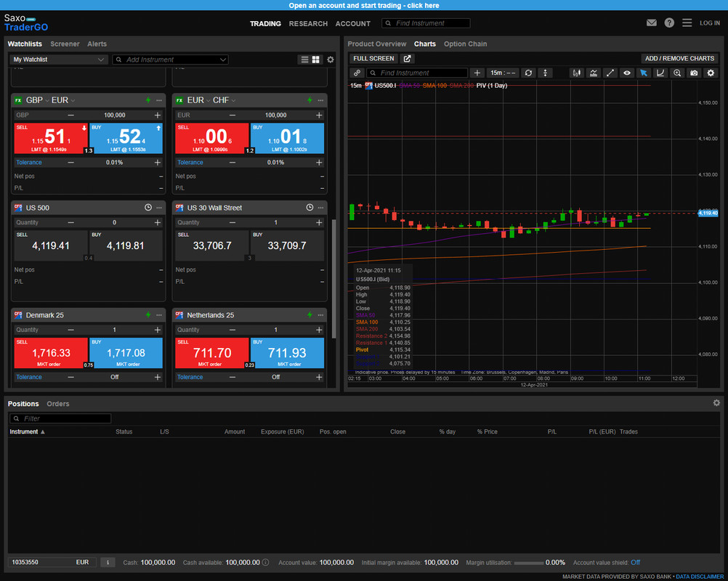Switch to Orders tab
This screenshot has width=728, height=581.
58,404
